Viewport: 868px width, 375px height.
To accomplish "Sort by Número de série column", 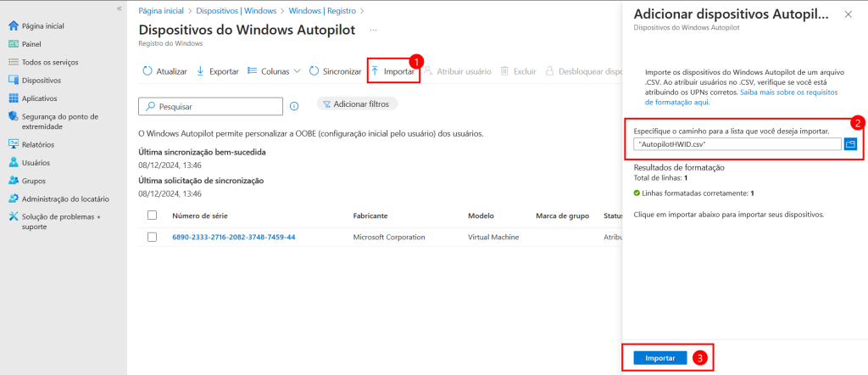I will point(200,216).
